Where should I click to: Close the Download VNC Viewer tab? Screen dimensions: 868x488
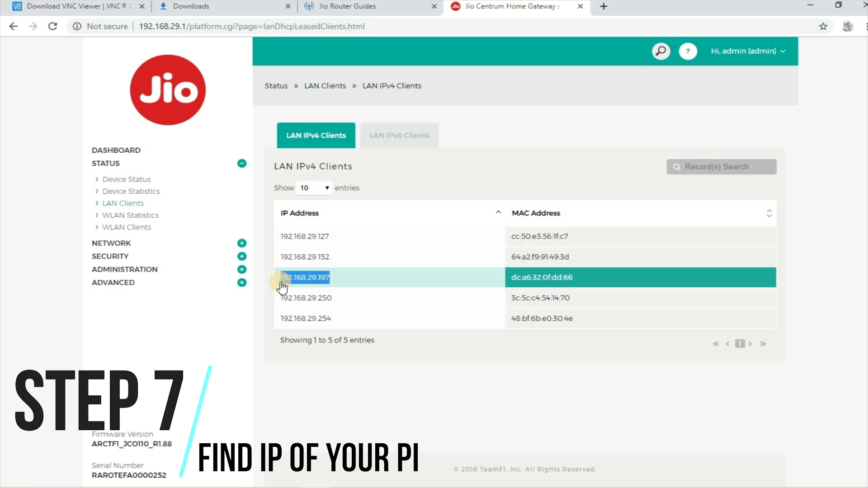coord(142,6)
